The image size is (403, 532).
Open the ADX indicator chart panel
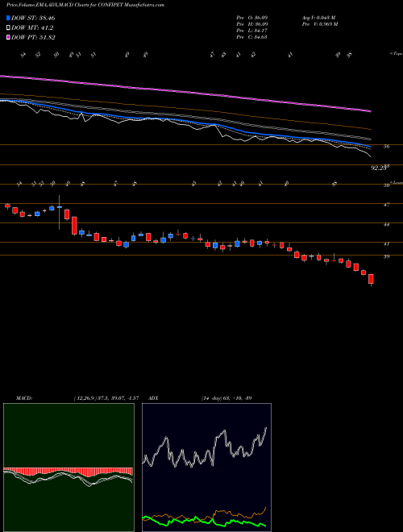(x=206, y=468)
